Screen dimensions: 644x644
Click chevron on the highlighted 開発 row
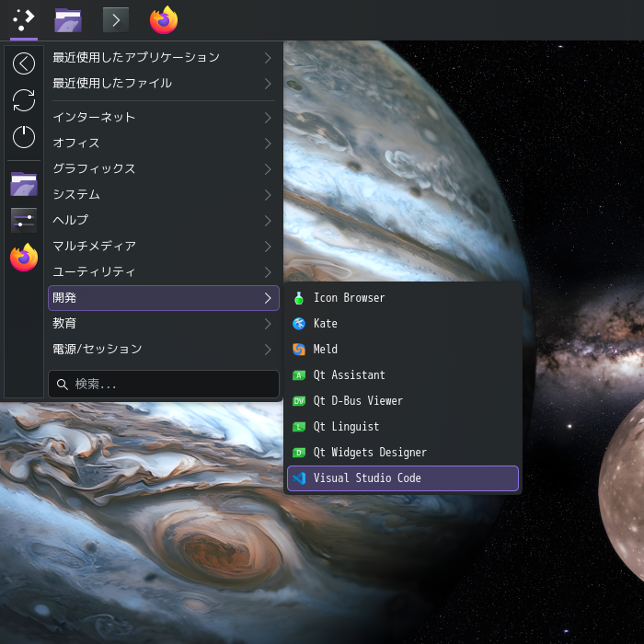point(268,298)
